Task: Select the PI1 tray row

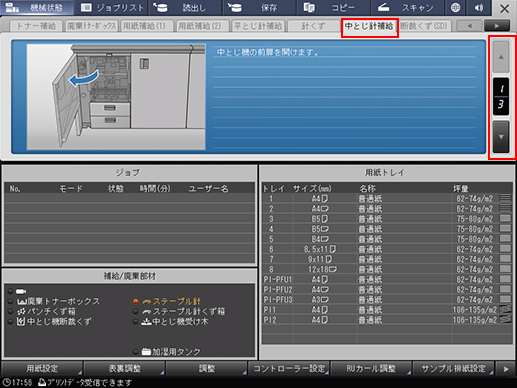Action: pyautogui.click(x=387, y=310)
